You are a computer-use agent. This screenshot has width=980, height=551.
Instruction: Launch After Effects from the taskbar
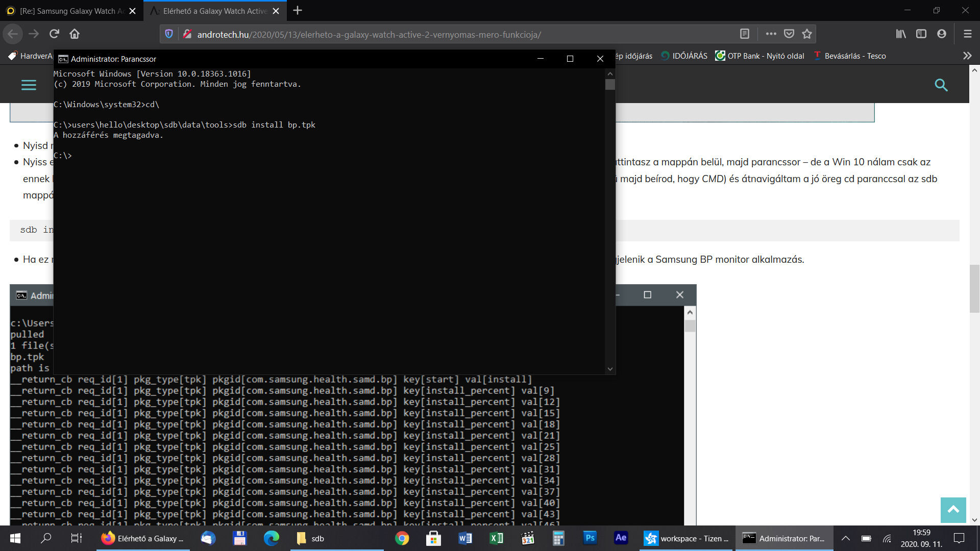[x=621, y=538]
